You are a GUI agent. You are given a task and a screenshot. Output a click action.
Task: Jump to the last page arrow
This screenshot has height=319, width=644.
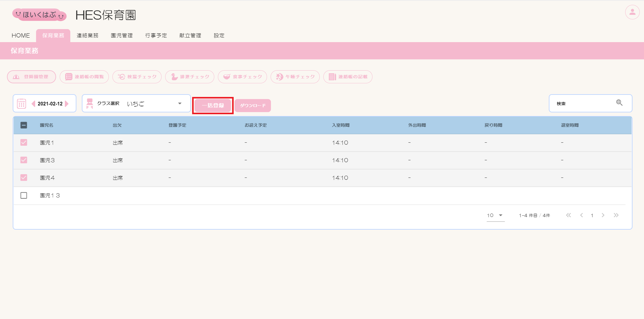coord(616,215)
